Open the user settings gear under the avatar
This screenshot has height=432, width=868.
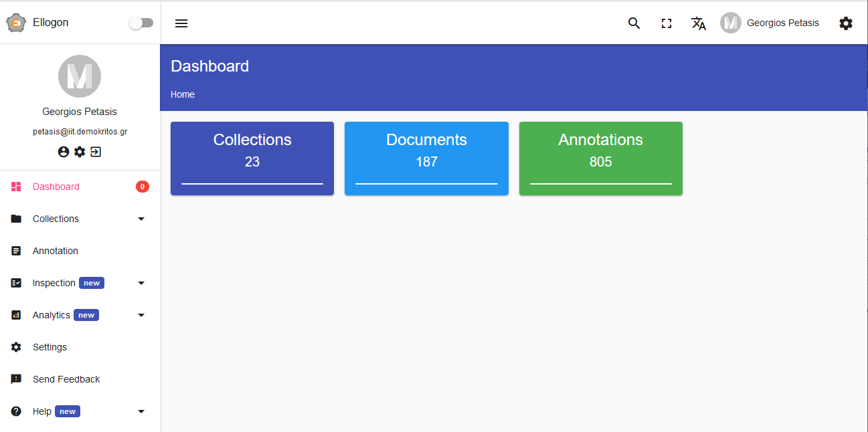point(80,152)
